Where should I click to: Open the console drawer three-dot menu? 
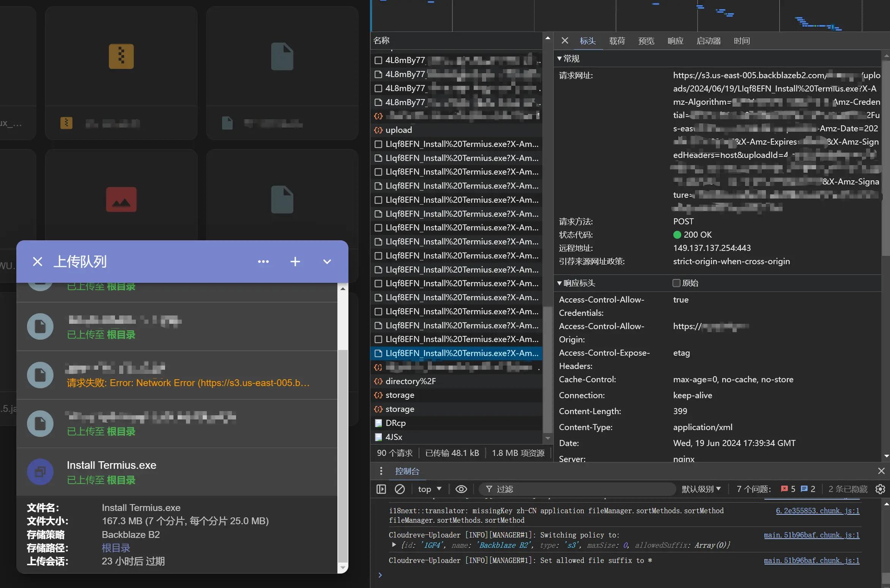(381, 471)
